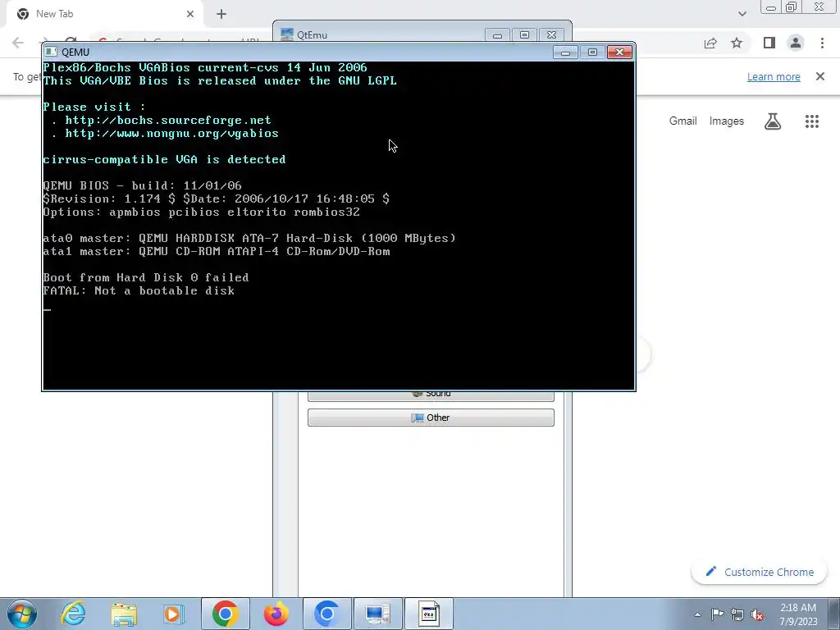This screenshot has height=630, width=840.
Task: Launch Internet Explorer from the taskbar
Action: pyautogui.click(x=72, y=614)
